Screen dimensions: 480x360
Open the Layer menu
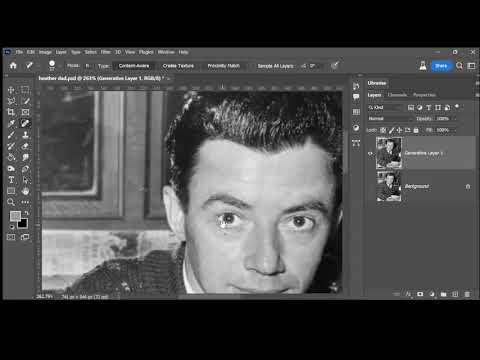click(61, 52)
